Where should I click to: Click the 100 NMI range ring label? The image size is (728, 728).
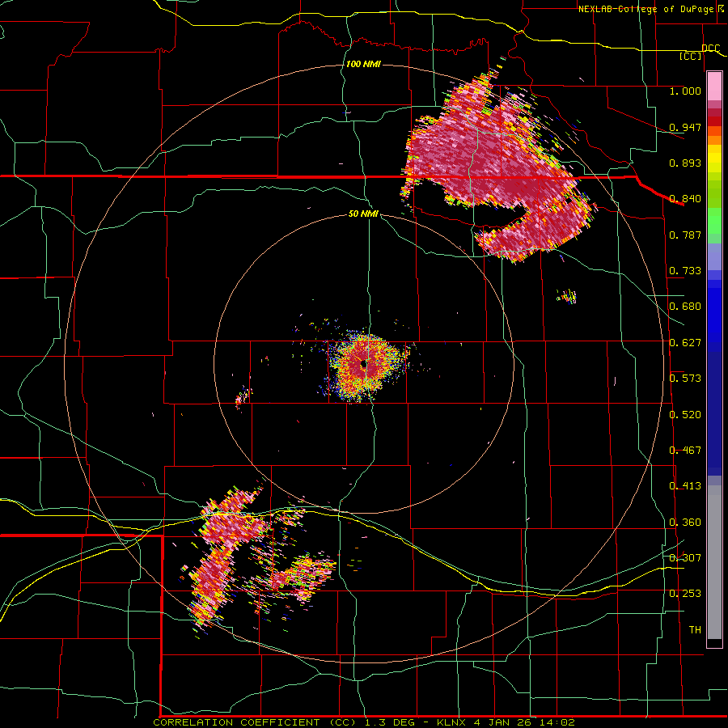[363, 64]
